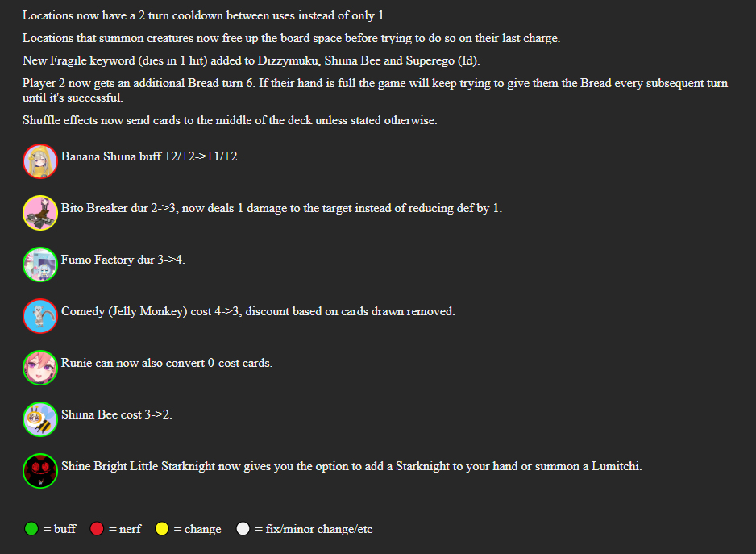Click the Banana Shiina buff text
This screenshot has width=756, height=554.
click(x=151, y=156)
